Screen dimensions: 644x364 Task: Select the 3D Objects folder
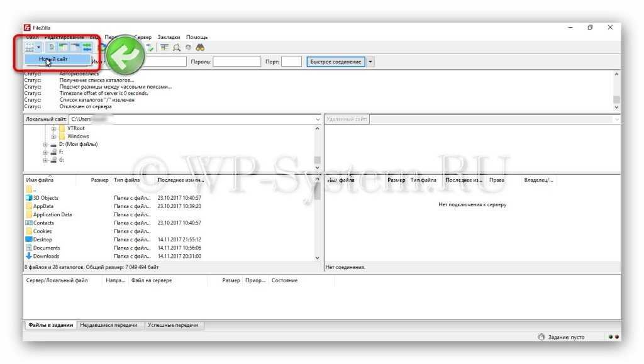click(45, 198)
